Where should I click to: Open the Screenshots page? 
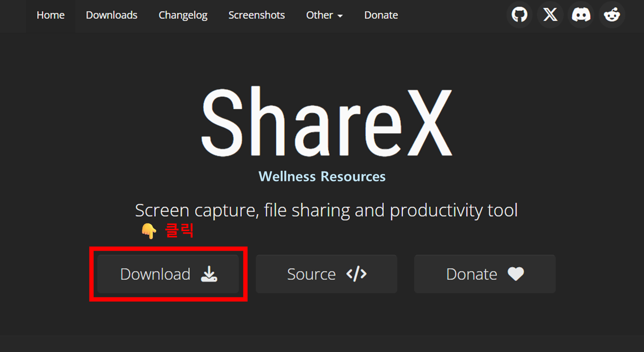click(256, 15)
